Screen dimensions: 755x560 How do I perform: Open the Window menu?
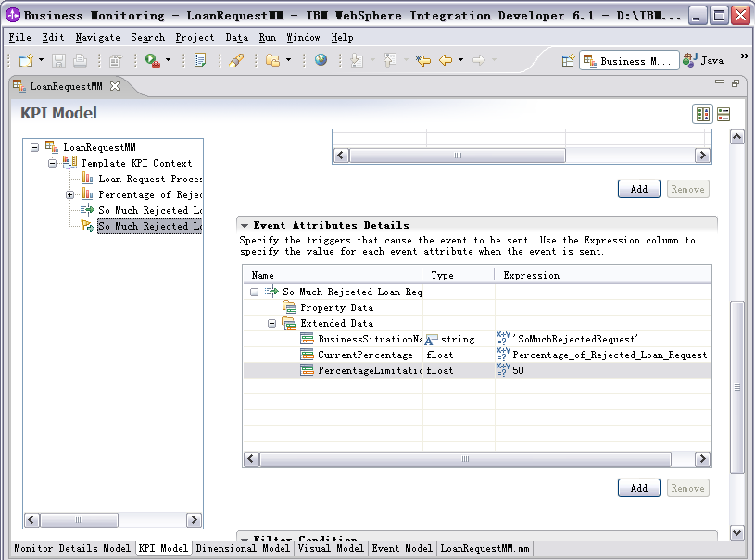303,38
